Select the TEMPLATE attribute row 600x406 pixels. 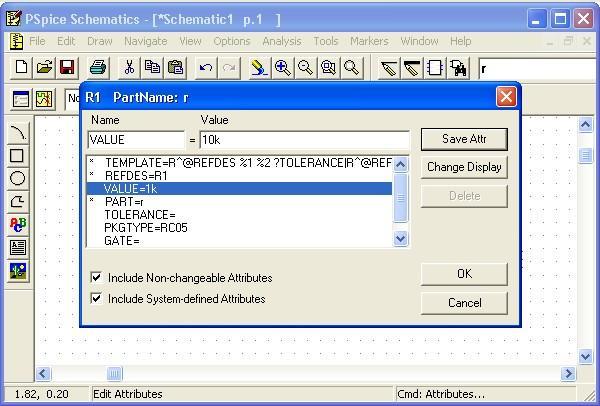[239, 163]
